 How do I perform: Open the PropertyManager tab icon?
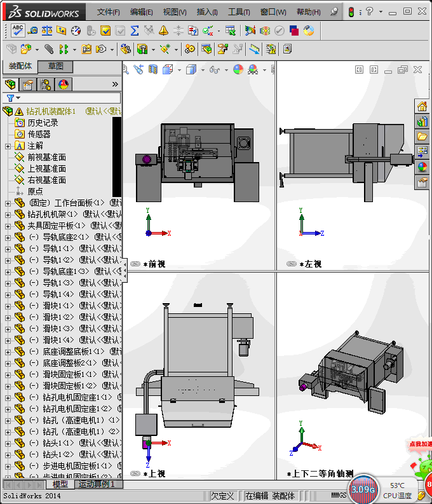tap(28, 85)
